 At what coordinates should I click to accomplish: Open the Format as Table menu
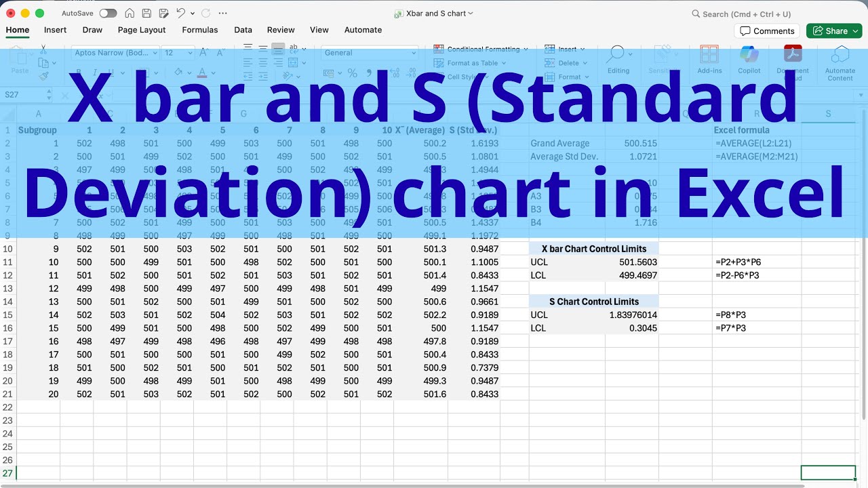[x=471, y=63]
